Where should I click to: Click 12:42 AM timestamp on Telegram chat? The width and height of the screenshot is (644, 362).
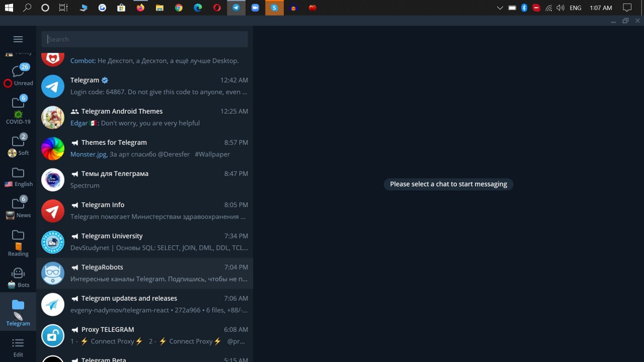click(x=234, y=80)
